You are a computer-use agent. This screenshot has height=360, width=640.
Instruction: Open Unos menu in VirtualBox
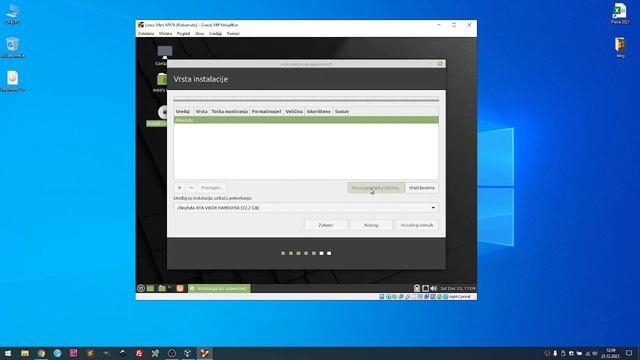point(199,33)
